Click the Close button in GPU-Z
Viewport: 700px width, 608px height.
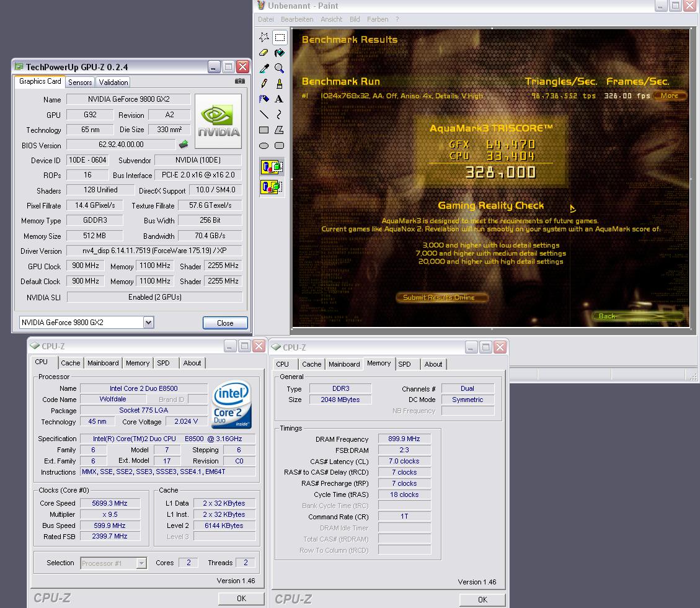[225, 323]
